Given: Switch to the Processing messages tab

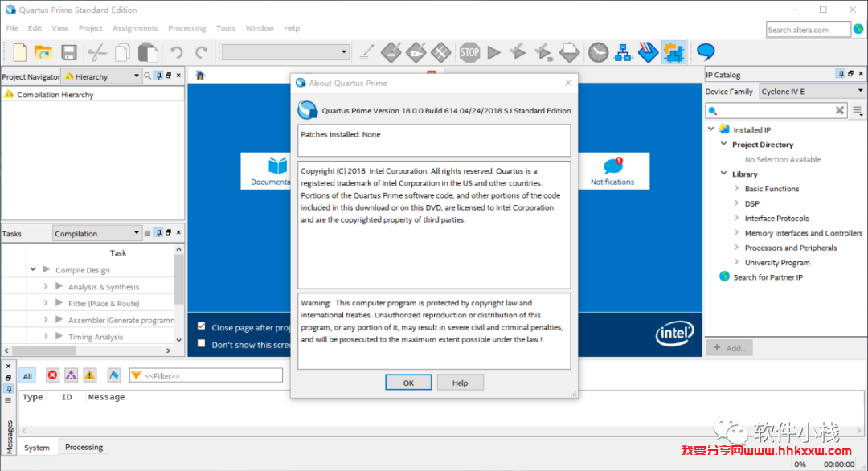Looking at the screenshot, I should pyautogui.click(x=84, y=447).
